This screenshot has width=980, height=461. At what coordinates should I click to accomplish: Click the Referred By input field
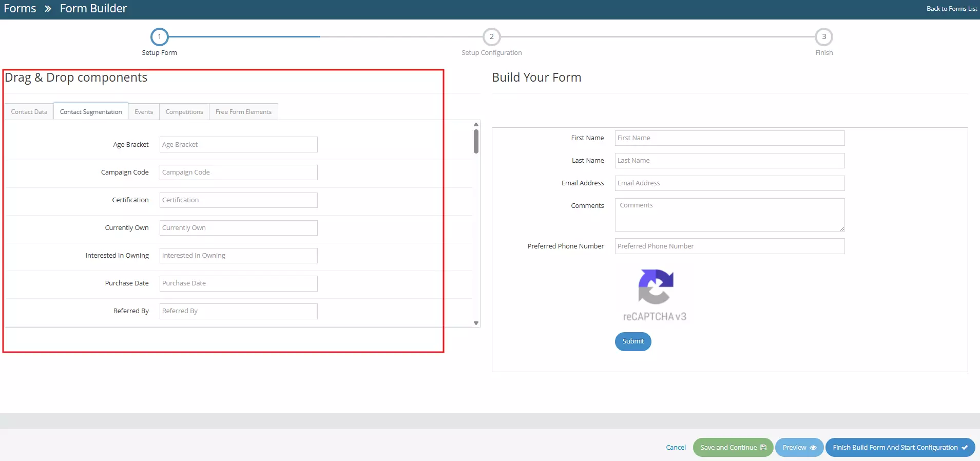239,311
